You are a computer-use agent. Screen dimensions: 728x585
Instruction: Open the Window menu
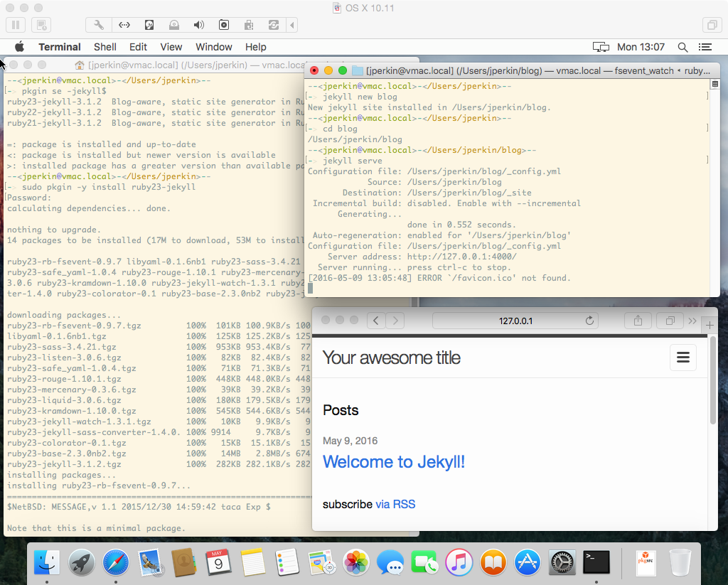[x=213, y=47]
